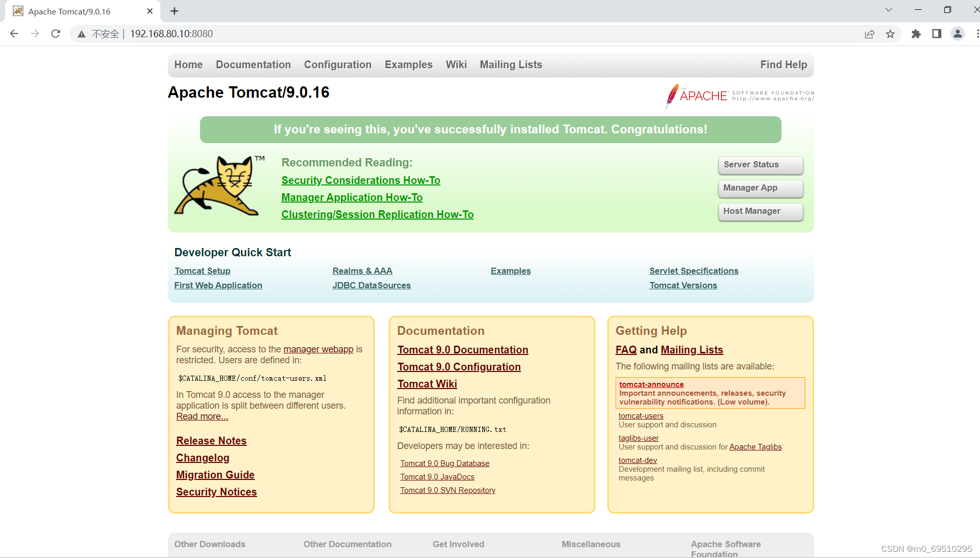Viewport: 980px width, 558px height.
Task: Open the Tomcat Setup link
Action: (x=202, y=271)
